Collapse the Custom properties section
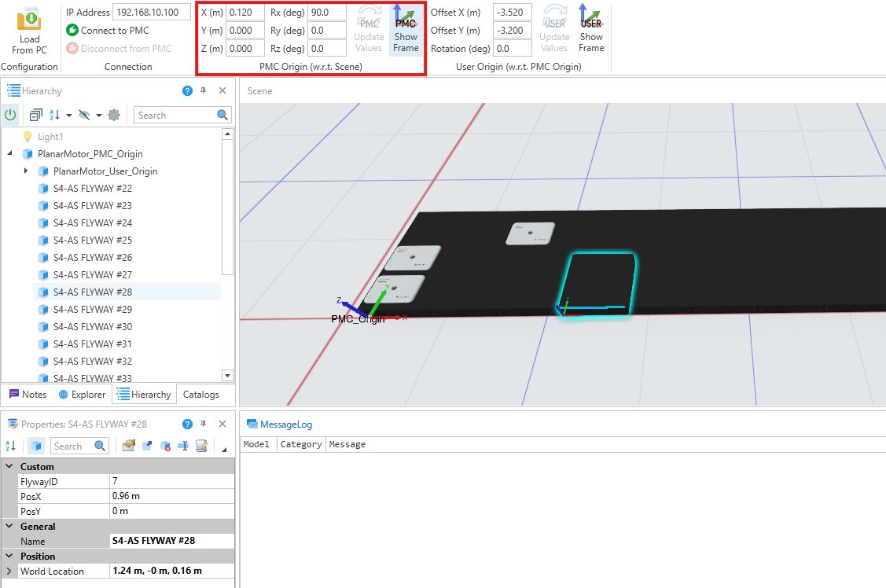 (9, 466)
